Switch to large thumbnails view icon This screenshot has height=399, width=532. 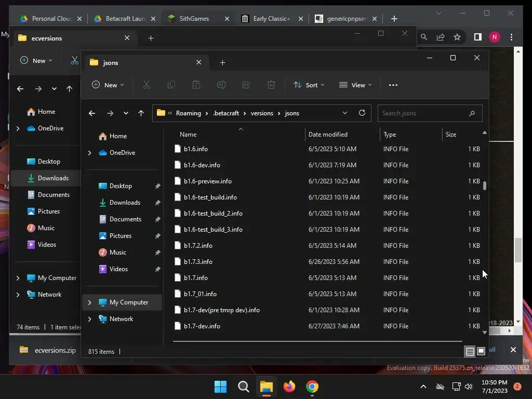pos(481,352)
